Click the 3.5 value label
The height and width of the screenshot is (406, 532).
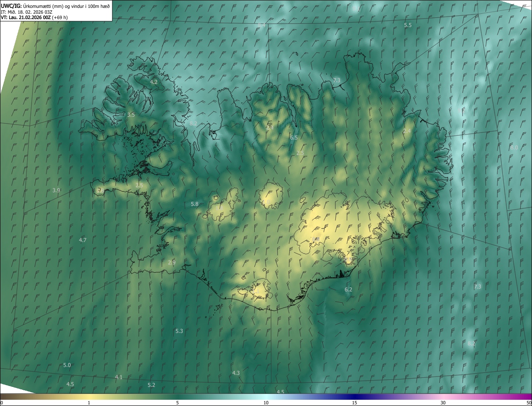[x=131, y=115]
